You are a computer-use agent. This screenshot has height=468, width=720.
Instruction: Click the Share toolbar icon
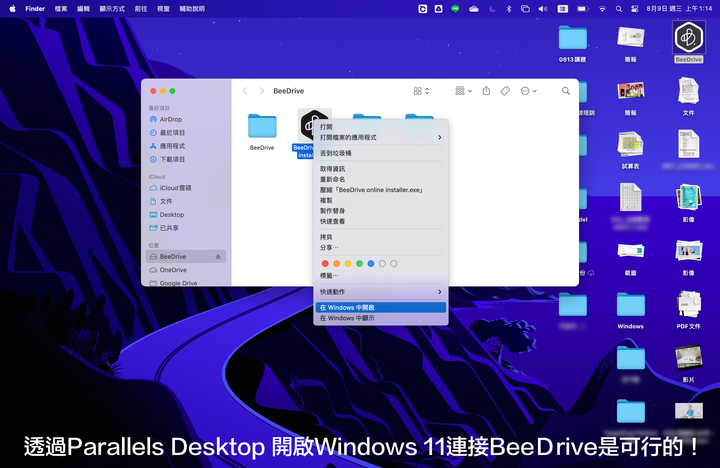486,91
